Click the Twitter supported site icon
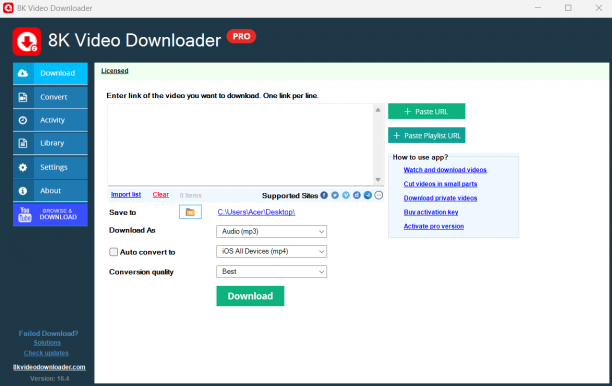This screenshot has width=612, height=386. [x=335, y=195]
